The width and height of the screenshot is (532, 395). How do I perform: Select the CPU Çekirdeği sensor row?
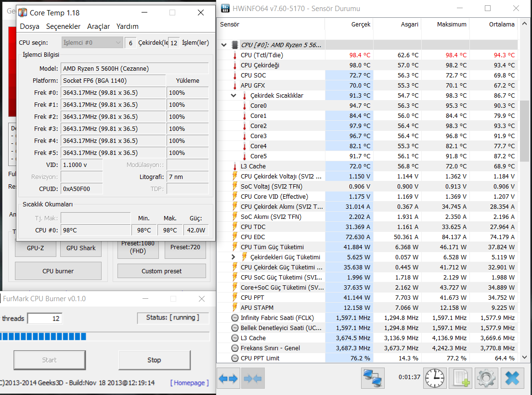(x=367, y=65)
